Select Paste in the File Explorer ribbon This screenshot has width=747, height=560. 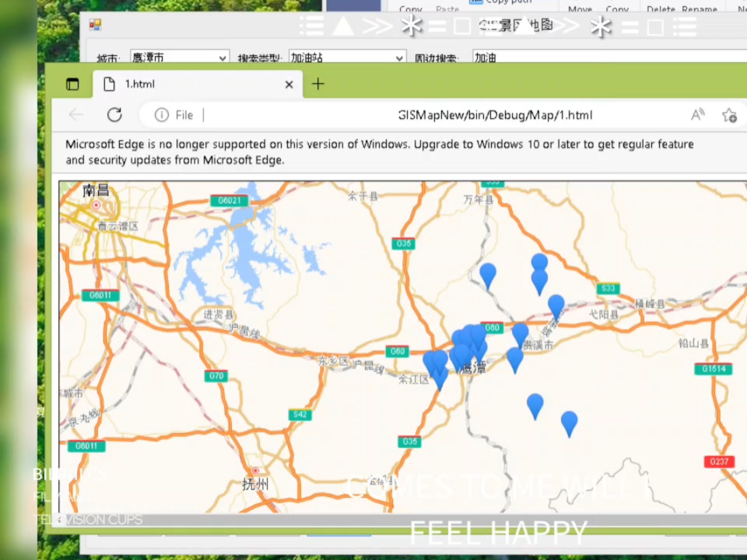tap(447, 9)
